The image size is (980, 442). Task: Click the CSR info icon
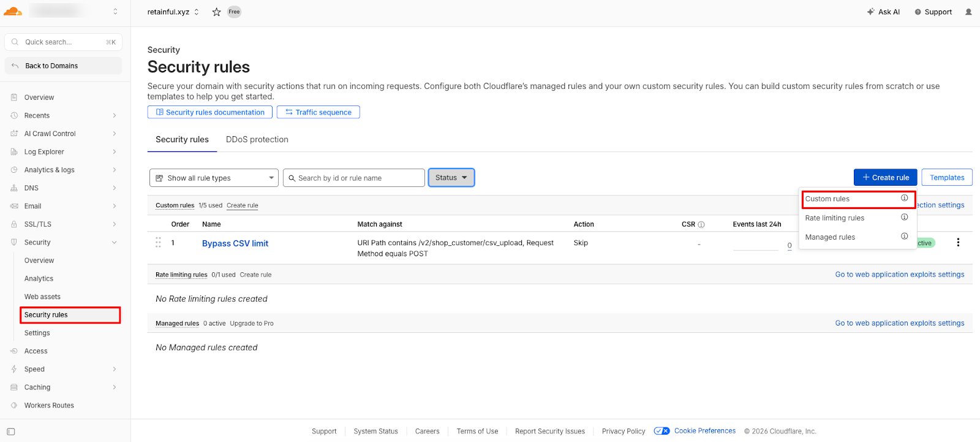tap(701, 224)
